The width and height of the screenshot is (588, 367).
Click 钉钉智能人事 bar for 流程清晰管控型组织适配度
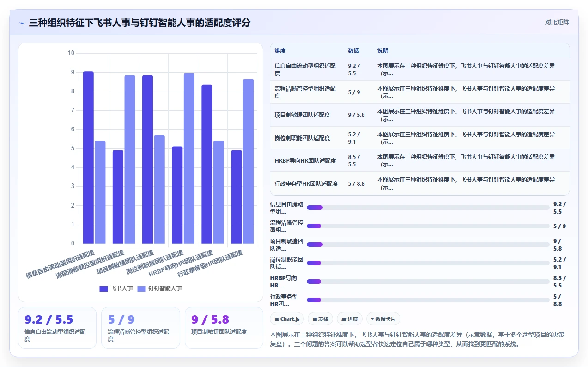coord(130,159)
